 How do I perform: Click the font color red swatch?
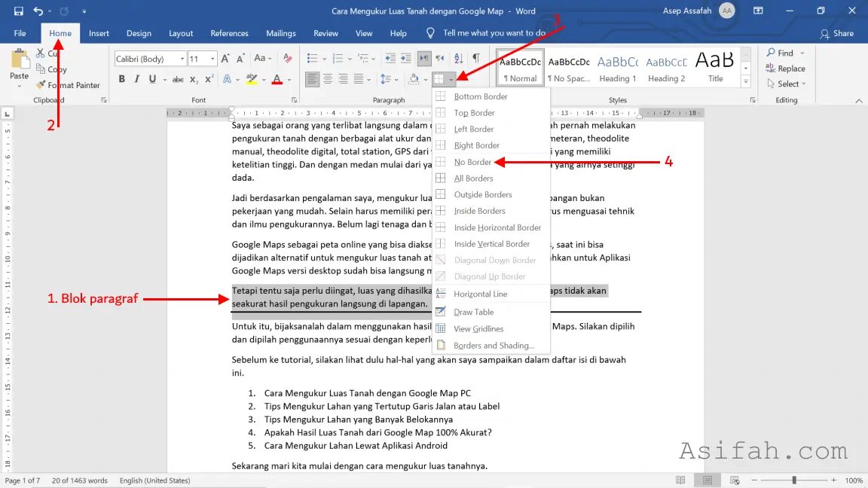[277, 80]
